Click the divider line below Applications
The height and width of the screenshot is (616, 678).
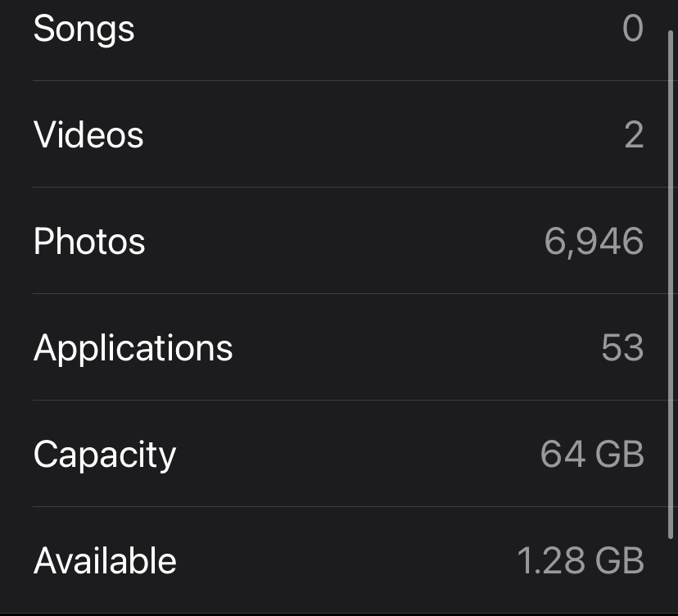[x=355, y=400]
